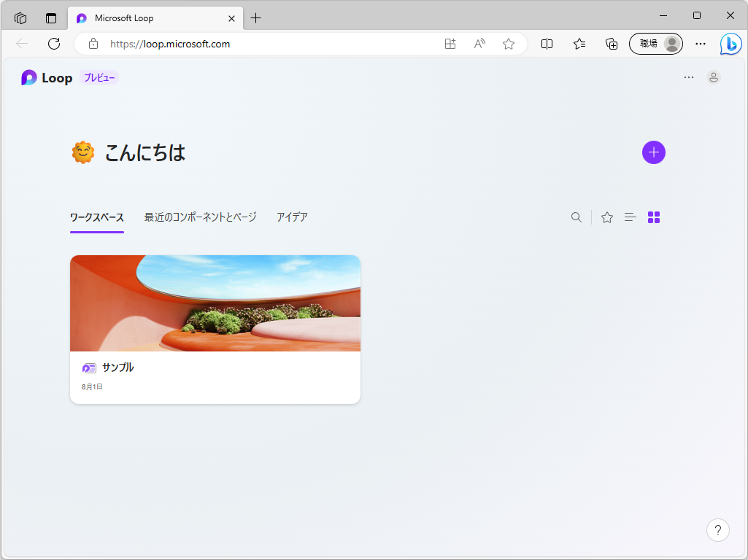748x560 pixels.
Task: Open Edge settings via ellipsis menu
Action: (x=700, y=44)
